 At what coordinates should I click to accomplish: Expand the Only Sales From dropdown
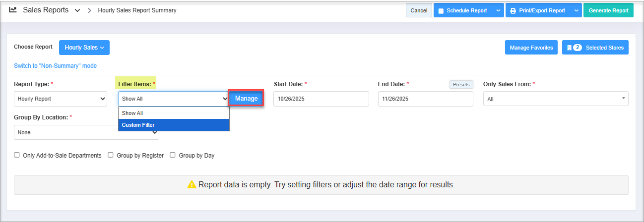coord(556,99)
